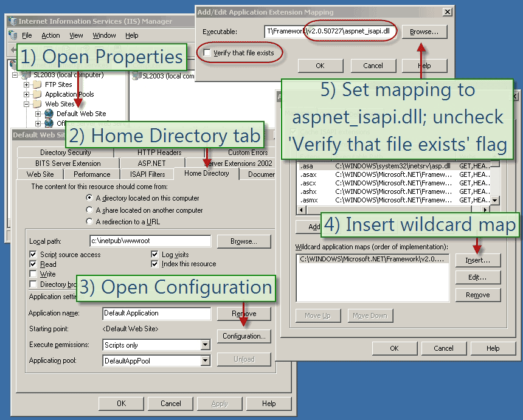The width and height of the screenshot is (523, 420).
Task: Select the FTP Sites folder icon
Action: pyautogui.click(x=37, y=84)
